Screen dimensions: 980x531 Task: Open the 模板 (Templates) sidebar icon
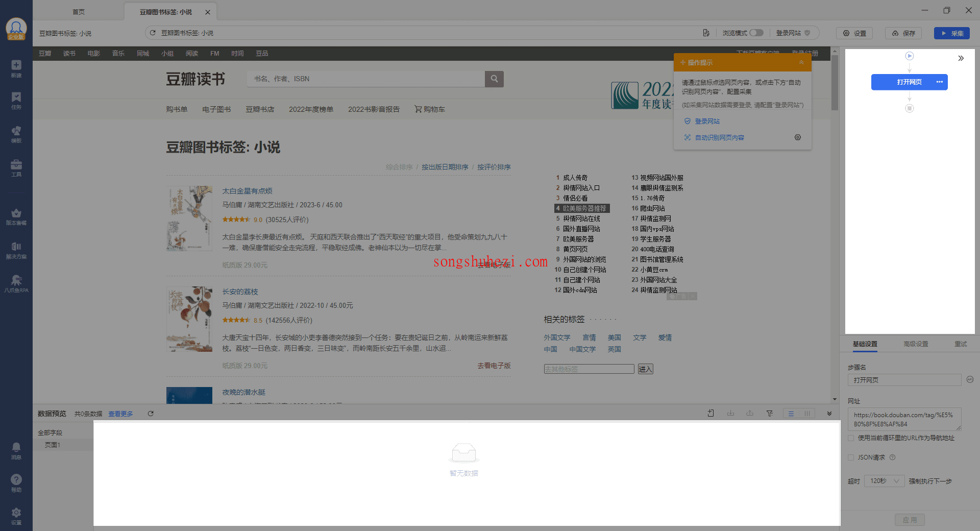pos(16,134)
